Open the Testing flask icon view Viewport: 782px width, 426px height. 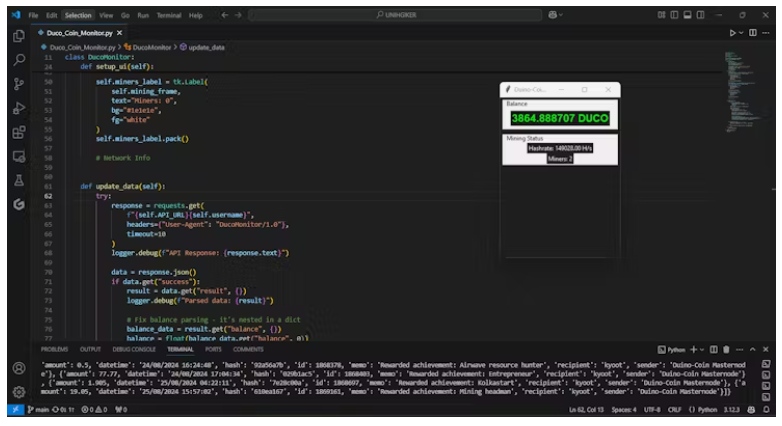tap(18, 180)
